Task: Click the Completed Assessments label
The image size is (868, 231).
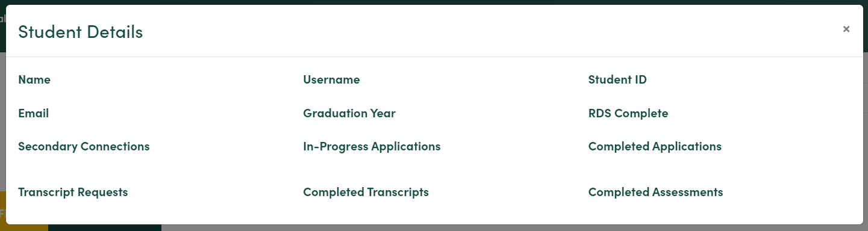Action: coord(655,192)
